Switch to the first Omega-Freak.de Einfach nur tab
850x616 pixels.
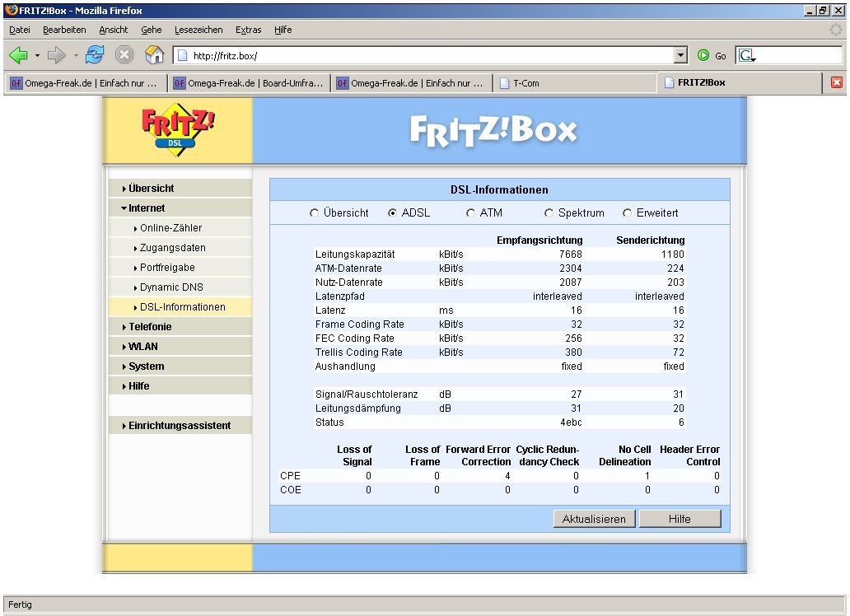coord(86,83)
